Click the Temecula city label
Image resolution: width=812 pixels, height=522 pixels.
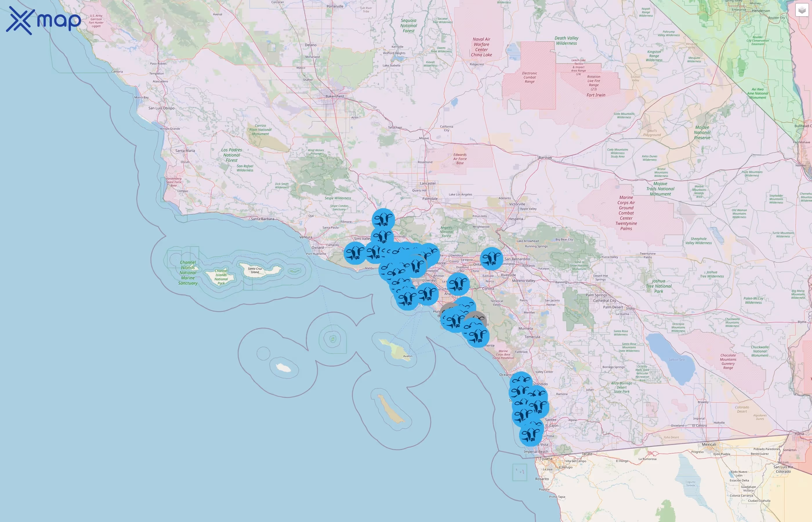[532, 337]
